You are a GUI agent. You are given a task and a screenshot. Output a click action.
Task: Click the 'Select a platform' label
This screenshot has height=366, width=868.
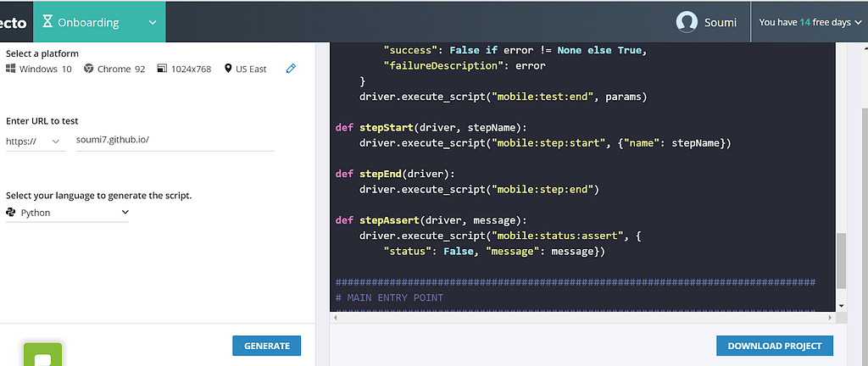tap(42, 53)
